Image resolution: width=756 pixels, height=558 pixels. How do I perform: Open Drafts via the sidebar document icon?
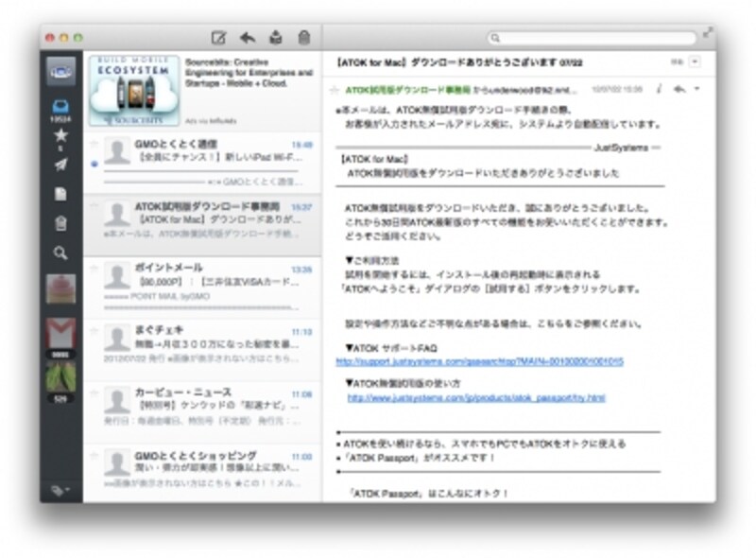pyautogui.click(x=60, y=194)
